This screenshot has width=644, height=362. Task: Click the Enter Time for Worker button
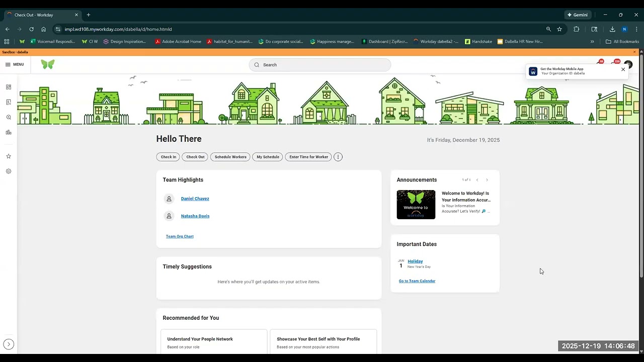(x=308, y=157)
